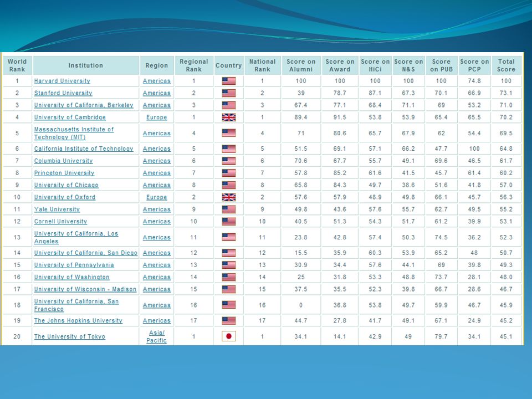Open the University of Pennsylvania link
532x399 pixels.
click(74, 265)
